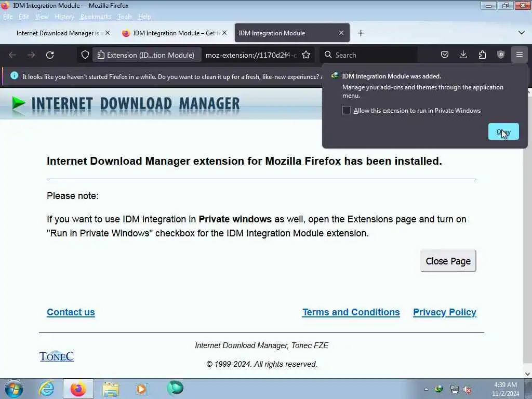Viewport: 532px width, 399px height.
Task: Click the search magnifier icon
Action: tap(328, 55)
